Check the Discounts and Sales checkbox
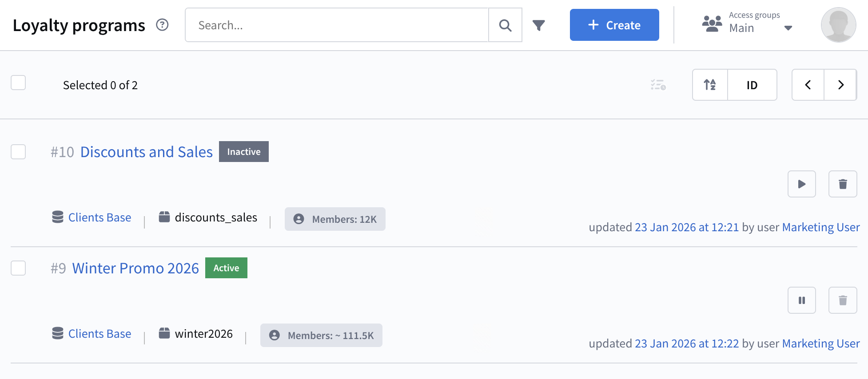The height and width of the screenshot is (379, 868). [x=18, y=152]
